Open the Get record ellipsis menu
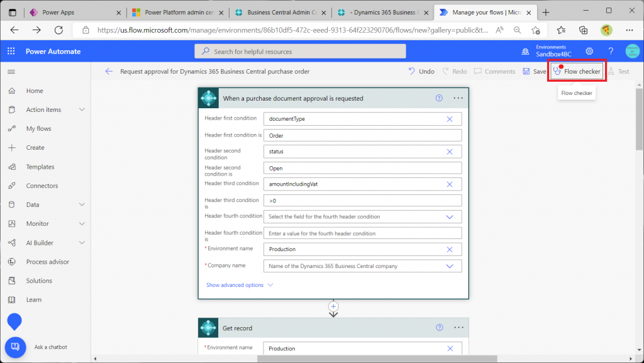Screen dimensions: 644x363 (458, 327)
